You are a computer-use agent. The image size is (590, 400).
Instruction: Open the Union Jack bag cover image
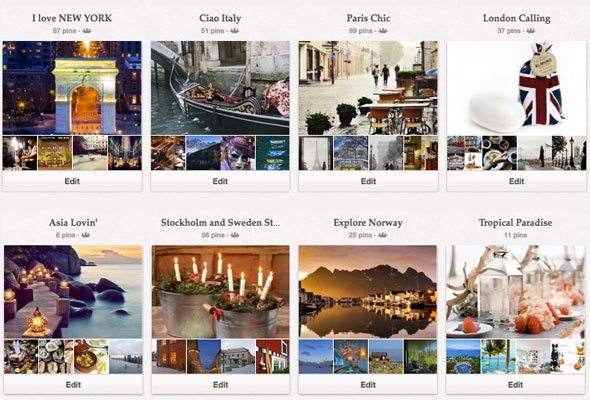coord(516,88)
